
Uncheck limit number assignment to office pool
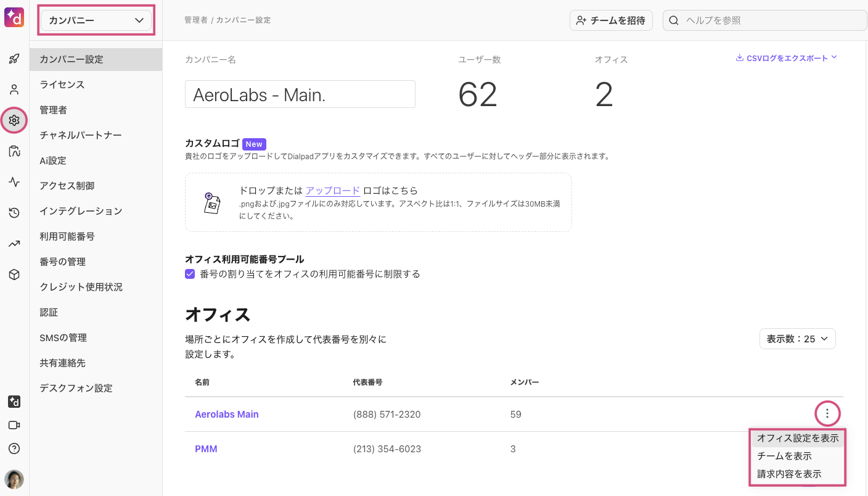[x=190, y=274]
